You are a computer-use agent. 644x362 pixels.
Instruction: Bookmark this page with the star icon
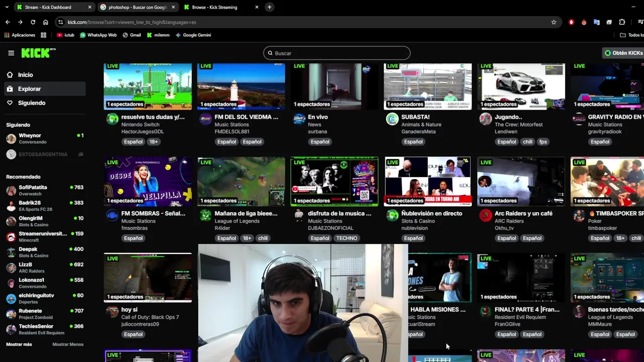pyautogui.click(x=554, y=22)
